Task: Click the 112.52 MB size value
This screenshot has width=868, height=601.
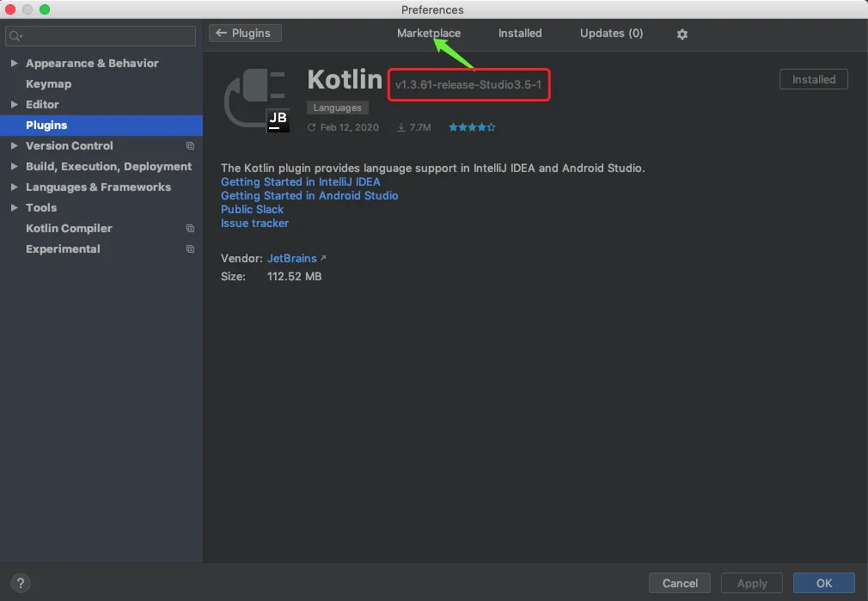Action: coord(294,276)
